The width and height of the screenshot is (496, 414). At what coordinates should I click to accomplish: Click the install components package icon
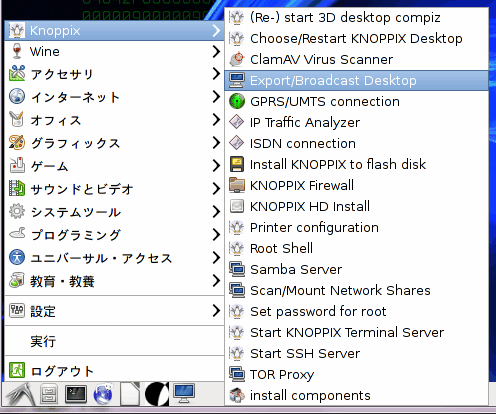(x=237, y=395)
